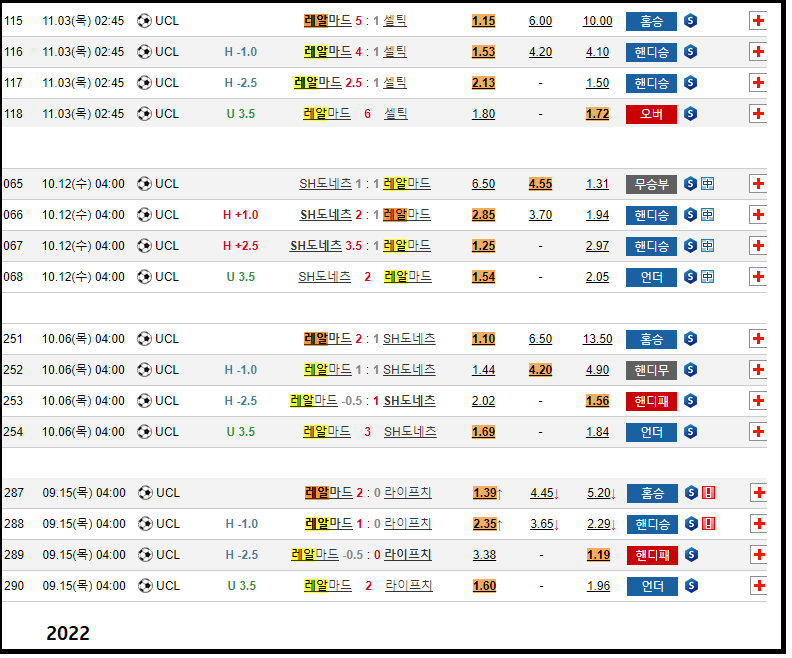Select the 6.50 odds in row 065
The width and height of the screenshot is (792, 658).
tap(483, 184)
